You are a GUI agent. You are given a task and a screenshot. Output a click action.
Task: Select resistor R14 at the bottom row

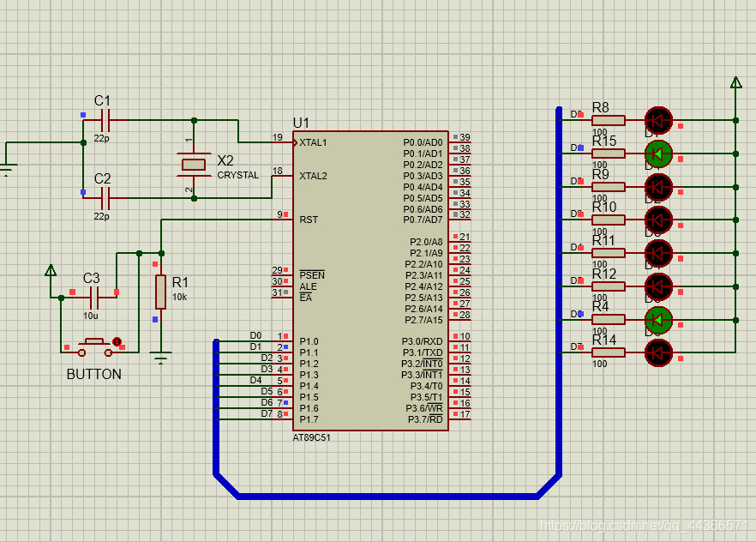609,352
